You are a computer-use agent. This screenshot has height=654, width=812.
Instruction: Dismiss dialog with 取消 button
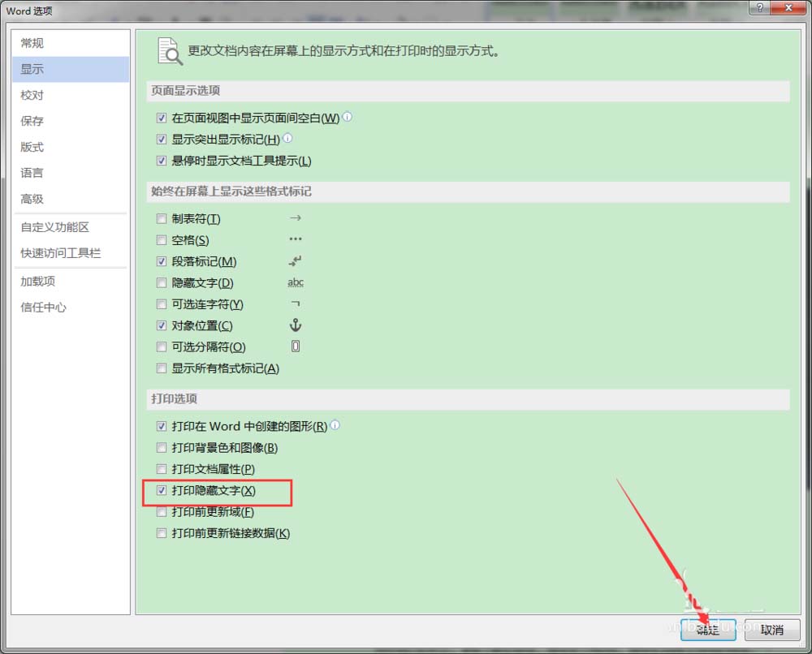(x=771, y=630)
